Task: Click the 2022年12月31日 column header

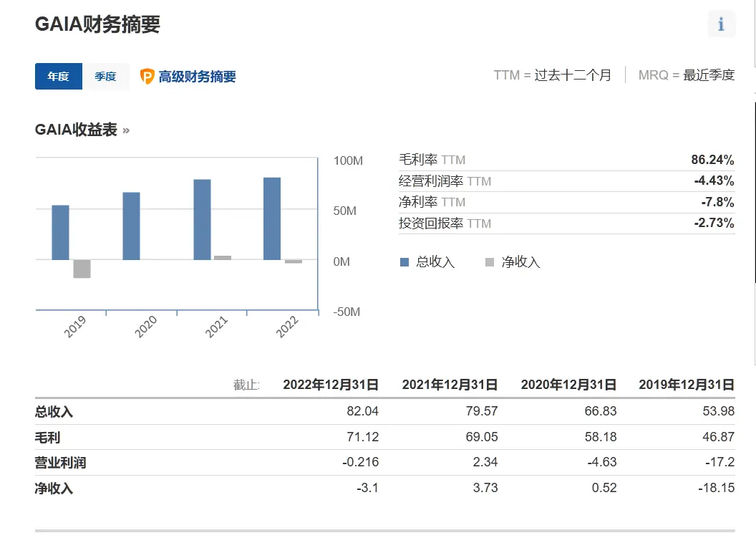Action: click(x=331, y=385)
